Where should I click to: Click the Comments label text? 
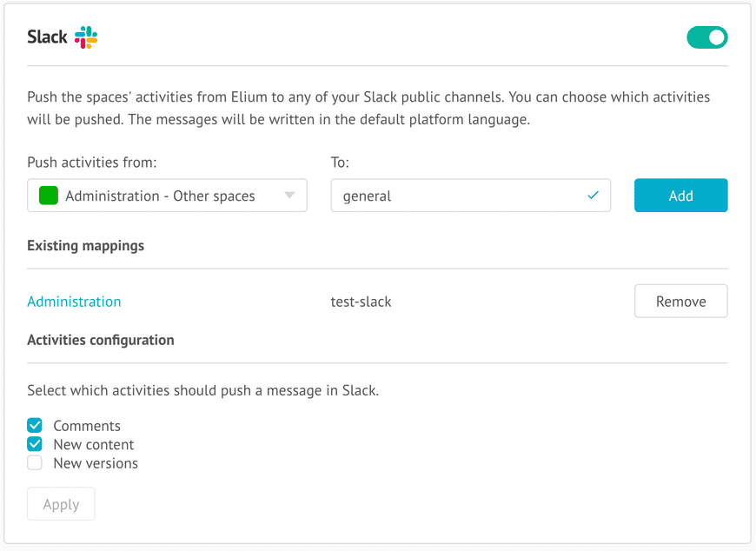tap(87, 426)
